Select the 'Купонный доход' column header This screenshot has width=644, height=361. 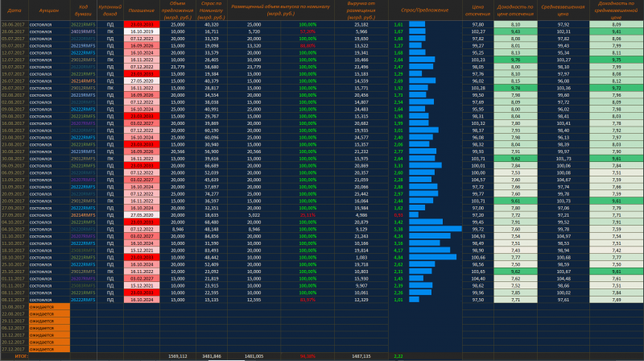tap(109, 11)
